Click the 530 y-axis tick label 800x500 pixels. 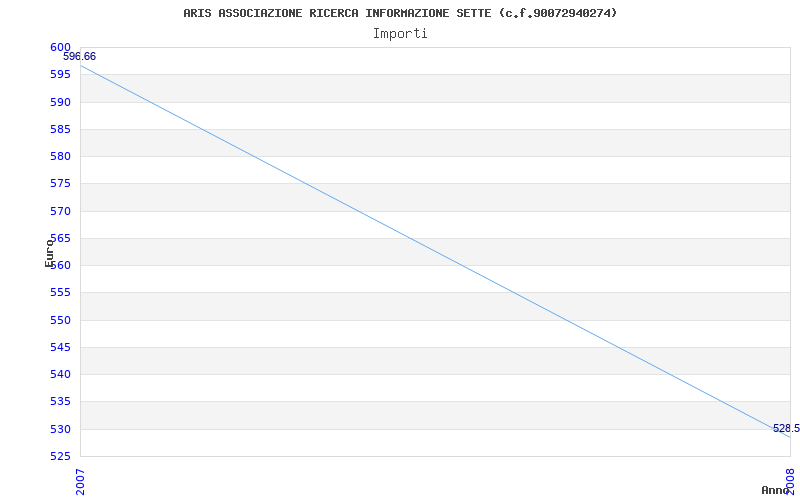point(60,430)
